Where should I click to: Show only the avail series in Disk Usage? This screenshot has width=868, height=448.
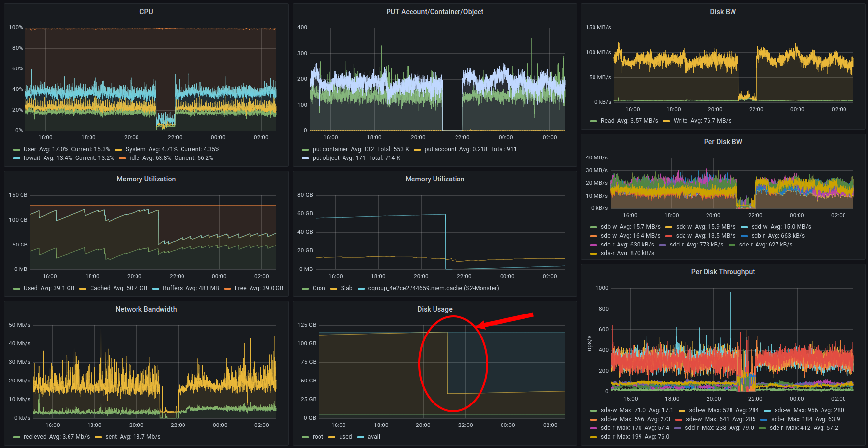point(374,437)
